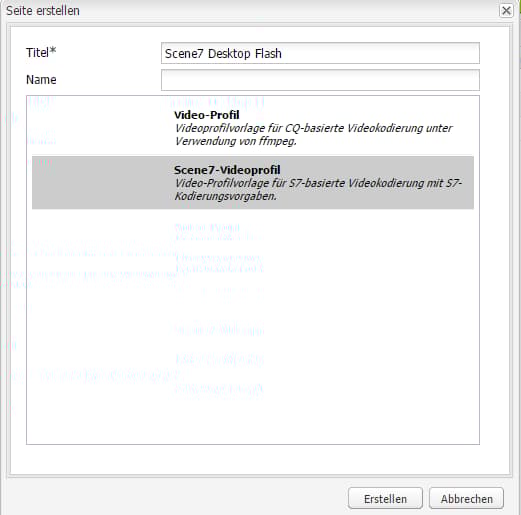Click the bold Scene7-Videoprofil heading
The height and width of the screenshot is (515, 521).
(227, 170)
